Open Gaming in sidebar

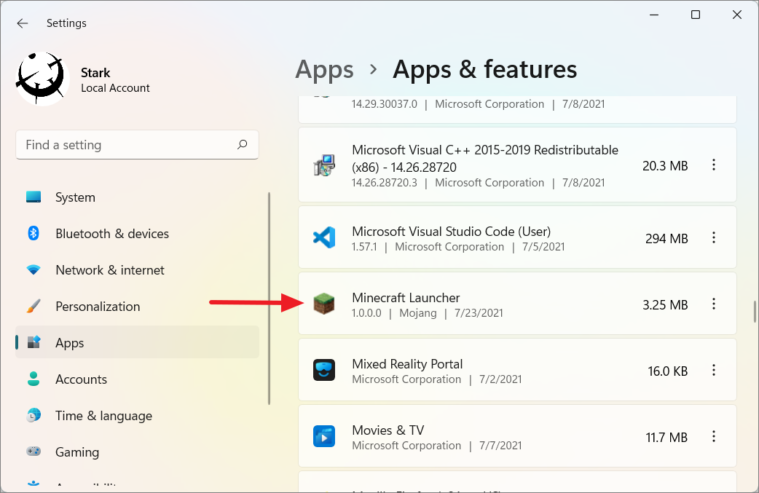pyautogui.click(x=137, y=452)
